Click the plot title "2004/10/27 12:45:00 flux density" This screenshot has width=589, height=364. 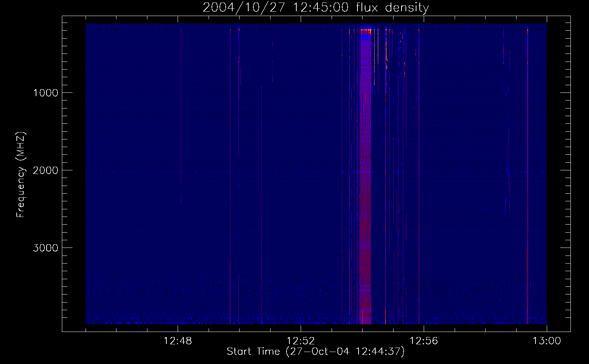pyautogui.click(x=316, y=7)
